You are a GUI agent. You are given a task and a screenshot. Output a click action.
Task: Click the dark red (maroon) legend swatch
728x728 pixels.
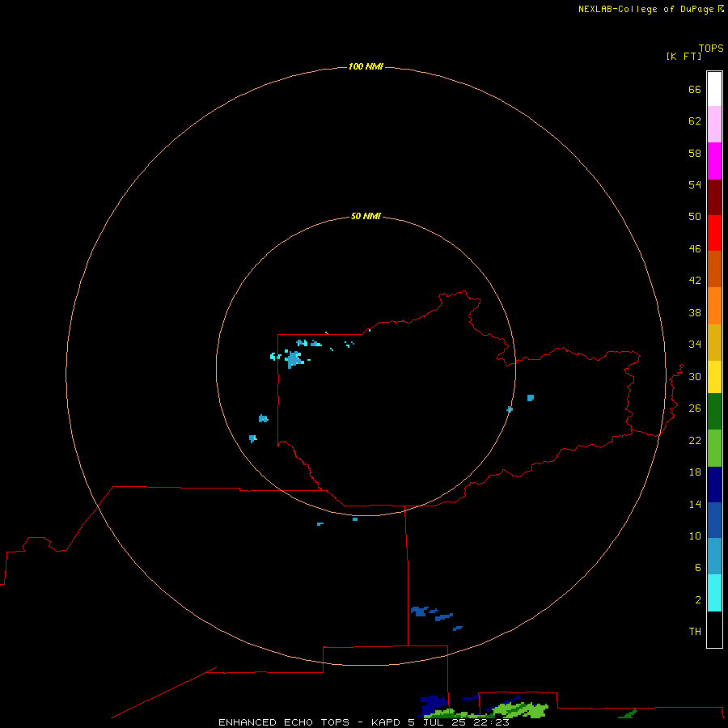coord(714,197)
